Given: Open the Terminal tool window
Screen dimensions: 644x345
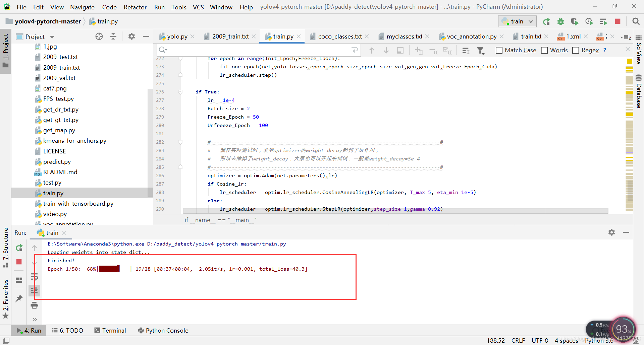Looking at the screenshot, I should coord(110,331).
